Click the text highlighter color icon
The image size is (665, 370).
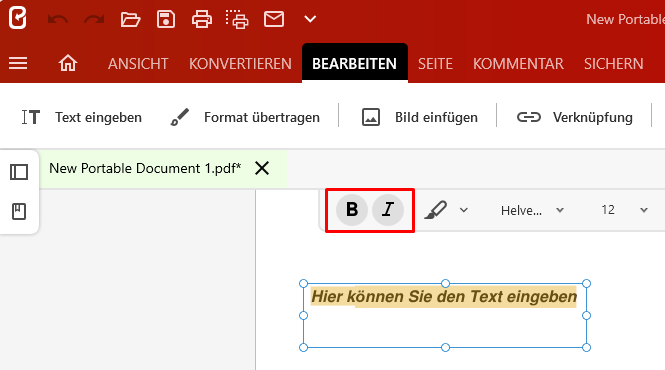click(436, 210)
